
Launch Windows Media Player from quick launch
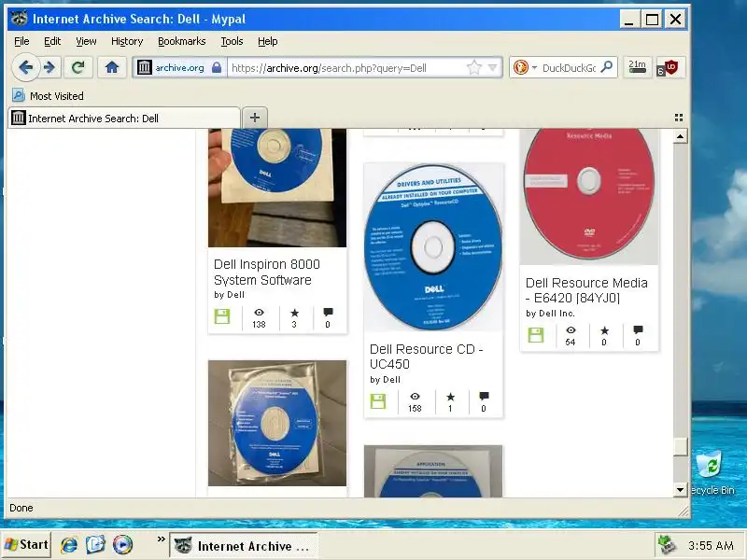point(122,545)
